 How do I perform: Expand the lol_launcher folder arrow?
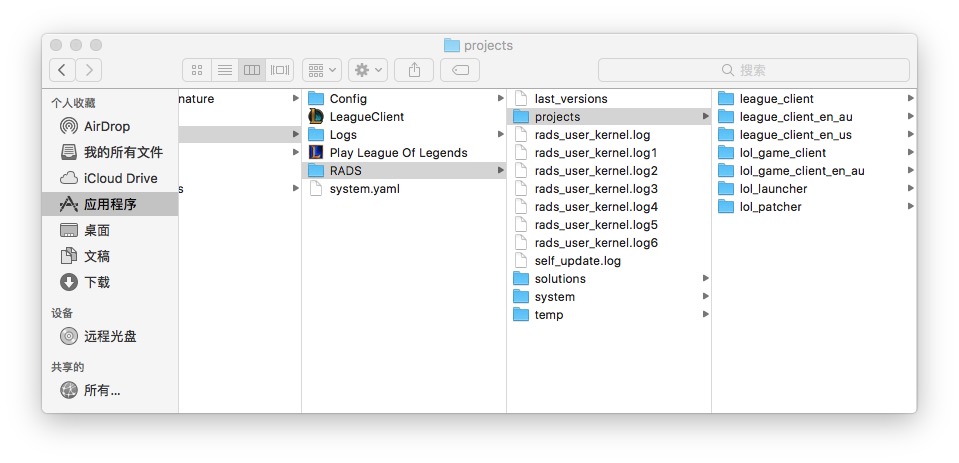[x=911, y=188]
